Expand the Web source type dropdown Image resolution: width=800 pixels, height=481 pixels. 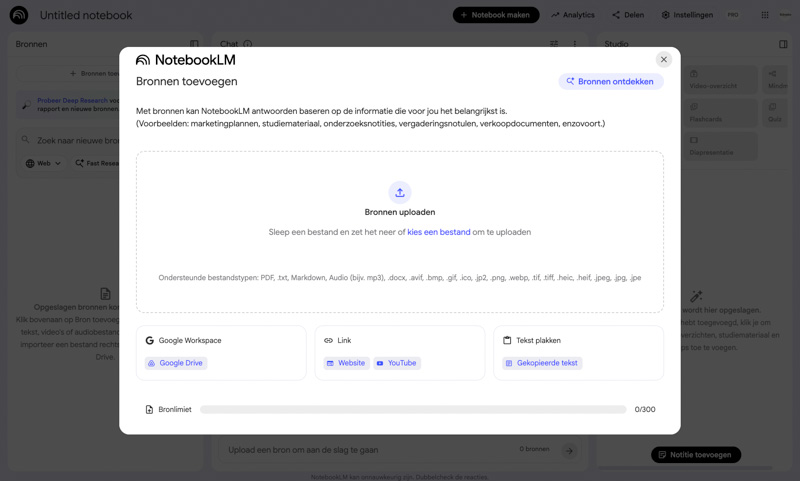[43, 163]
